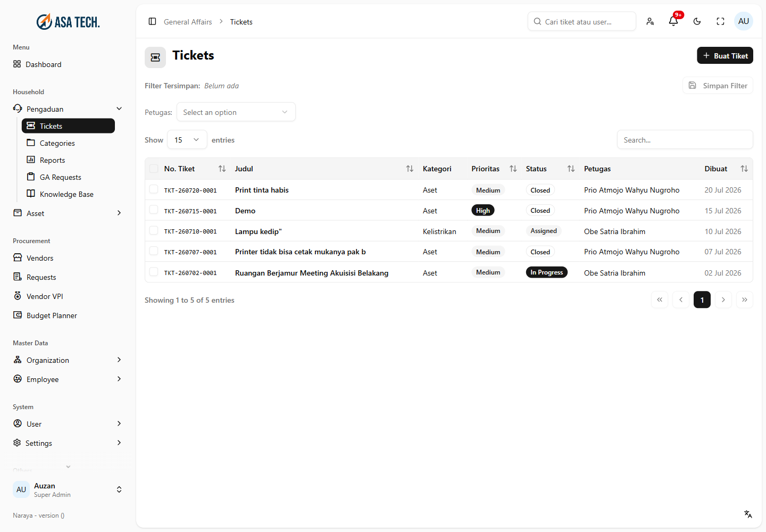
Task: Expand the Asset sidebar menu
Action: point(67,213)
